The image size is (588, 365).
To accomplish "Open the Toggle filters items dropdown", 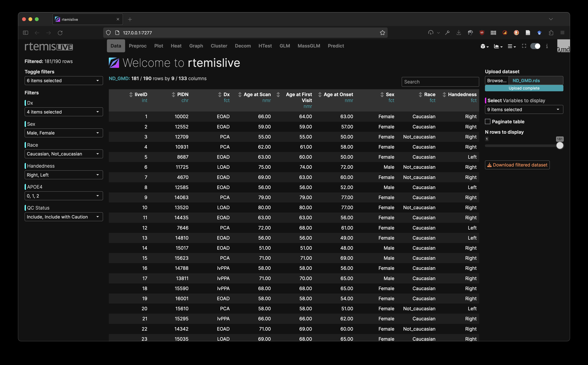I will pos(63,81).
